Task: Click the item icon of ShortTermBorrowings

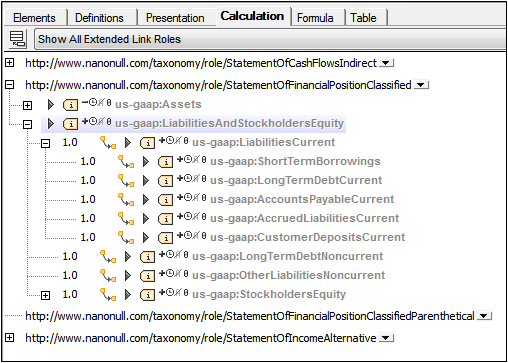Action: [x=165, y=162]
